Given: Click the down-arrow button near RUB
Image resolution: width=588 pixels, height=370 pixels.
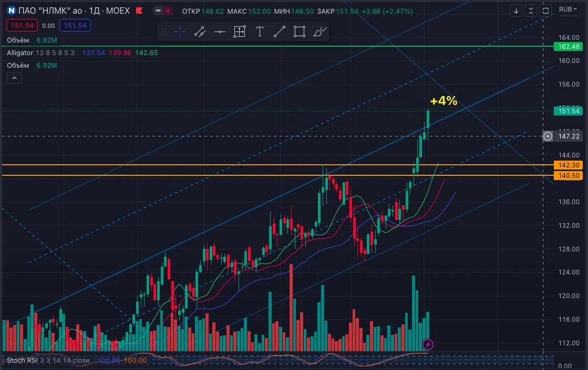Looking at the screenshot, I should [516, 11].
